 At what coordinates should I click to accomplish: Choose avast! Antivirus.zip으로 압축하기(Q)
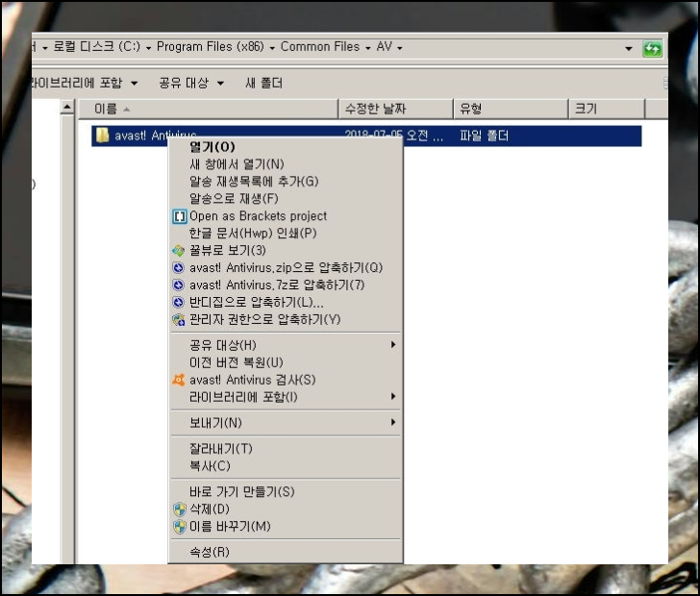pyautogui.click(x=287, y=268)
